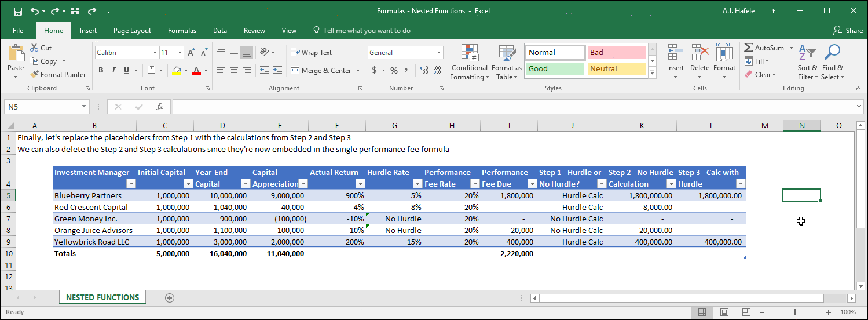868x320 pixels.
Task: Open Format as Table
Action: click(507, 63)
